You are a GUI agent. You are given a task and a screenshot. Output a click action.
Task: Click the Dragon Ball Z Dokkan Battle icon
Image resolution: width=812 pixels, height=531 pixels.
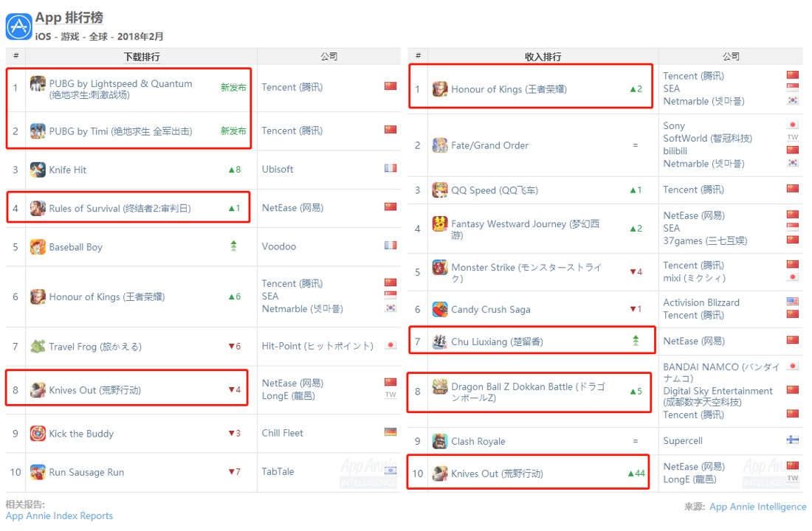pos(440,386)
